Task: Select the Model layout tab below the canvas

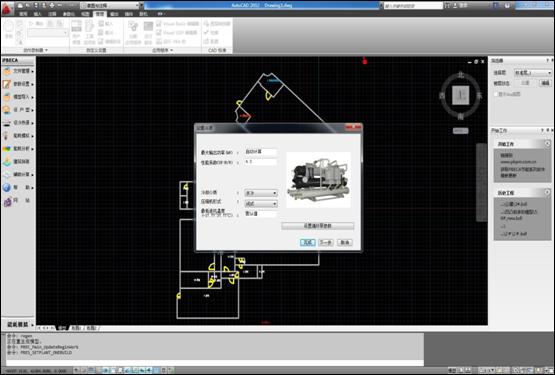Action: pos(62,328)
